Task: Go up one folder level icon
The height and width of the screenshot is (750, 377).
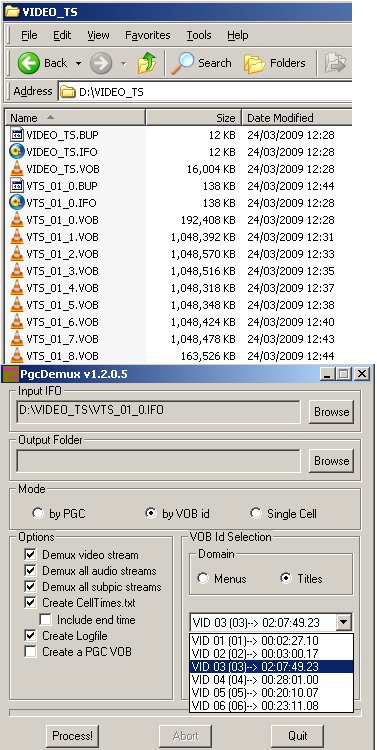Action: coord(147,63)
